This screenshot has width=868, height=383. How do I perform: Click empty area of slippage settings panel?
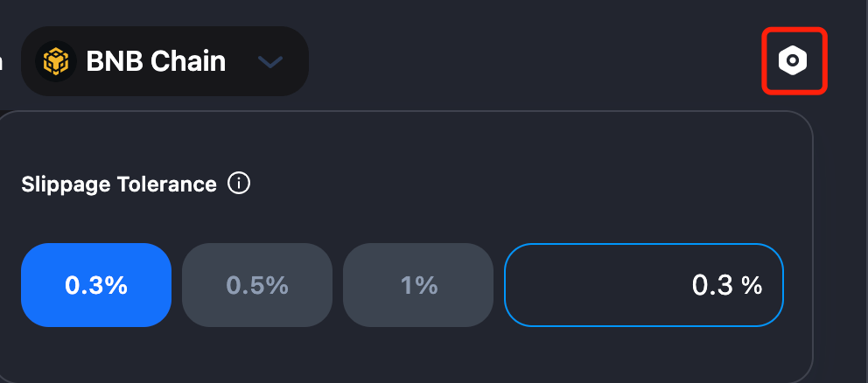pyautogui.click(x=525, y=184)
